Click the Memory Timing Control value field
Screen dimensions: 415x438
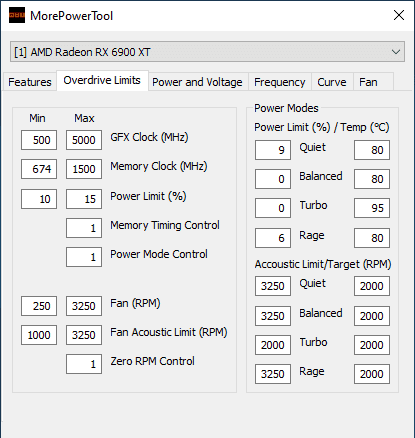84,228
